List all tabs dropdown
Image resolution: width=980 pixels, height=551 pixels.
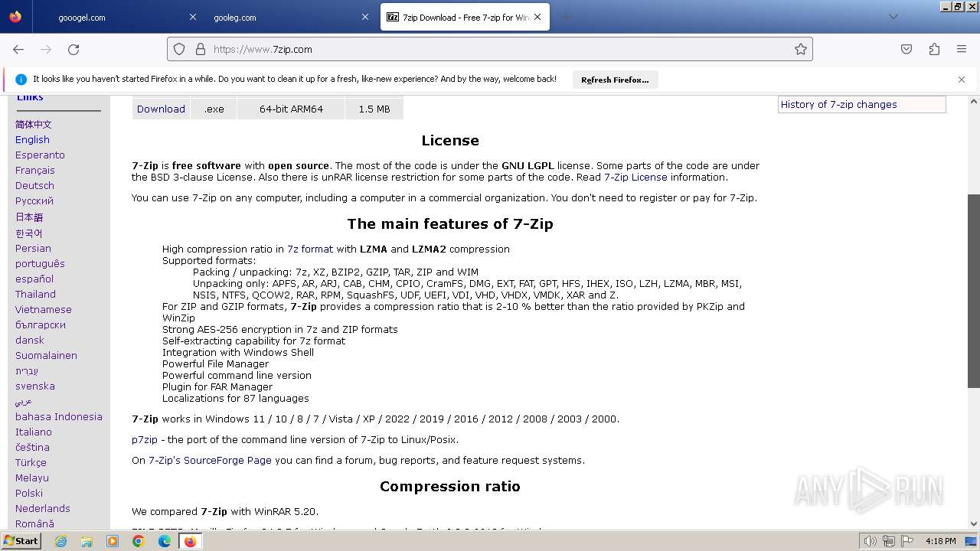tap(893, 17)
